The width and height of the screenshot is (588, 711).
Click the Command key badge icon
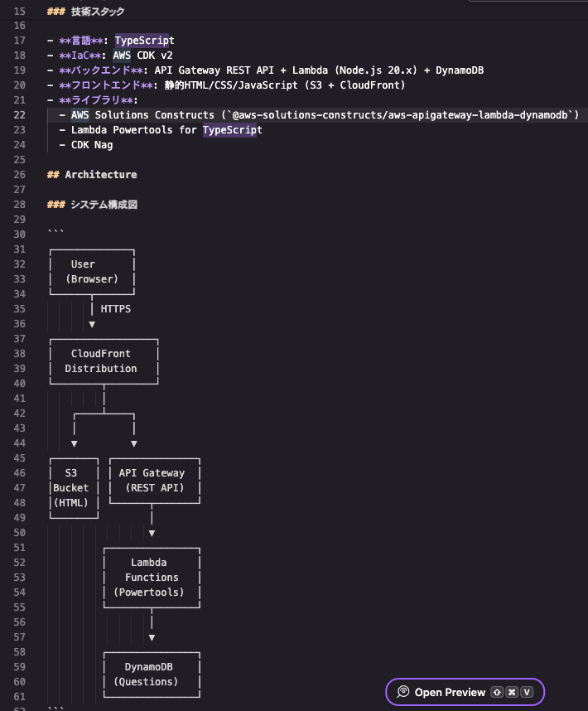[x=512, y=693]
